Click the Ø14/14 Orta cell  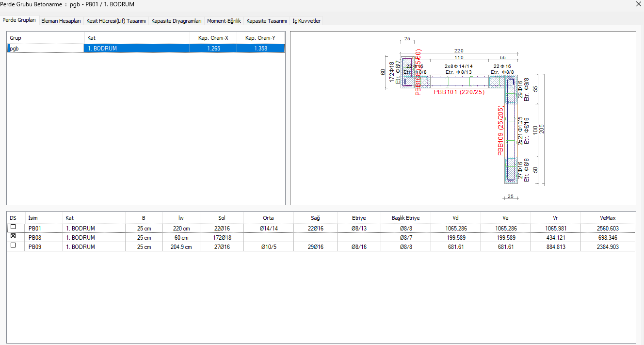(x=268, y=229)
